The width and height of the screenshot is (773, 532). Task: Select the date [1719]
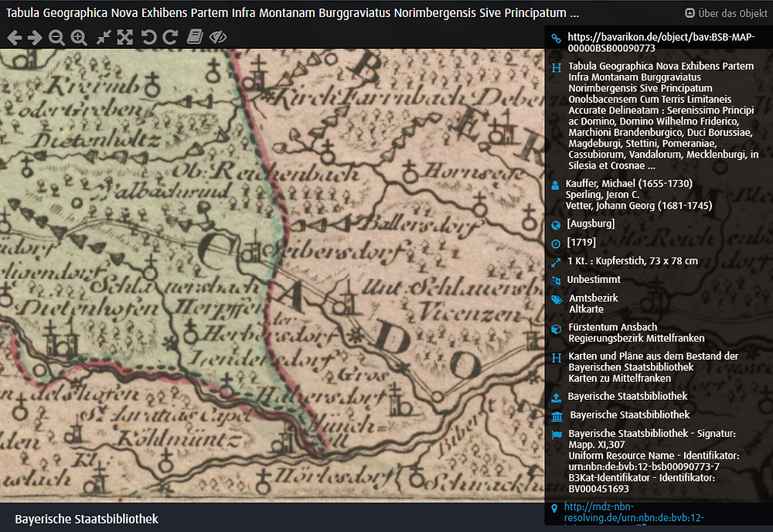coord(581,242)
